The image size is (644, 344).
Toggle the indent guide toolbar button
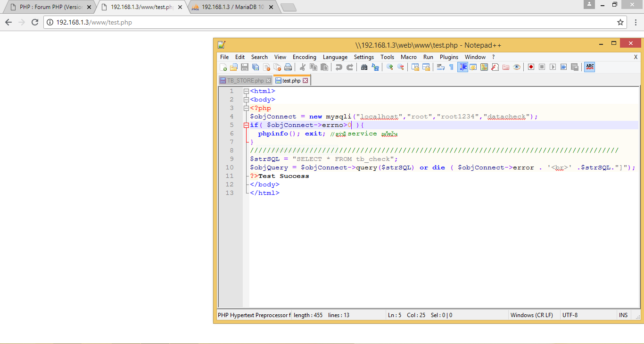462,67
